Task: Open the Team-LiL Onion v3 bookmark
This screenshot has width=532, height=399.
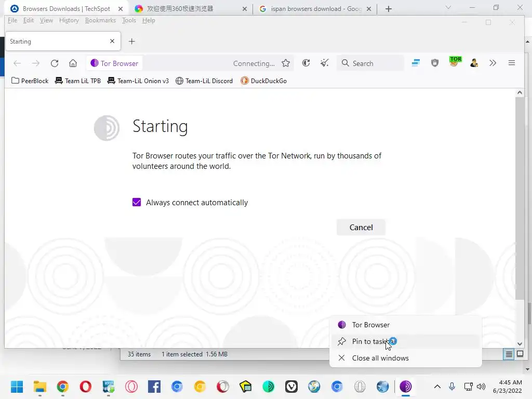Action: [x=138, y=81]
